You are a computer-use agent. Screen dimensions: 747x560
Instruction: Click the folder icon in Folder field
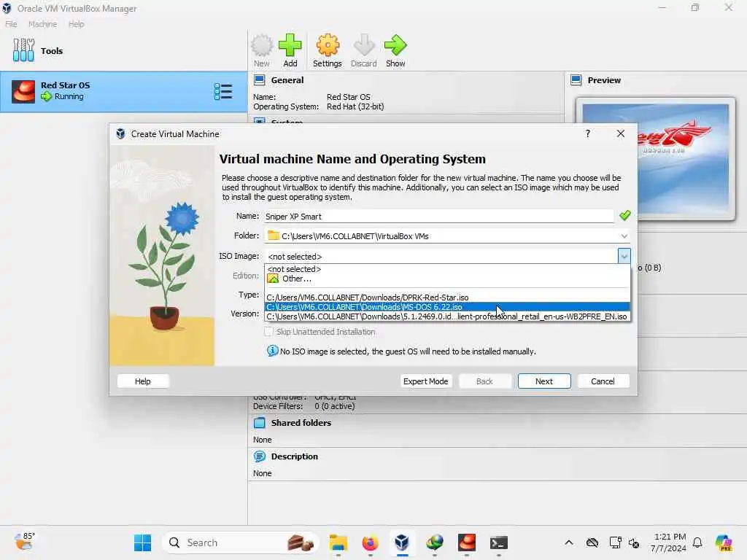(x=274, y=236)
